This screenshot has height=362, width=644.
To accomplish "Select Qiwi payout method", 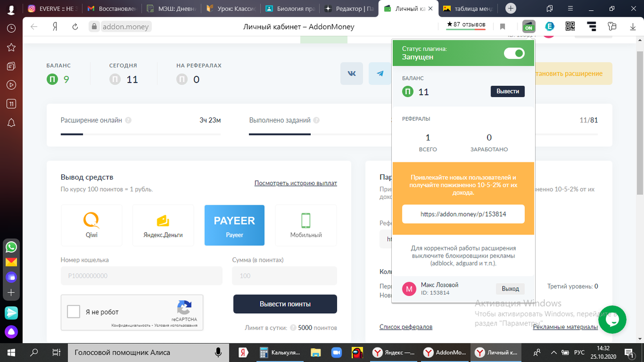I will coord(91,225).
